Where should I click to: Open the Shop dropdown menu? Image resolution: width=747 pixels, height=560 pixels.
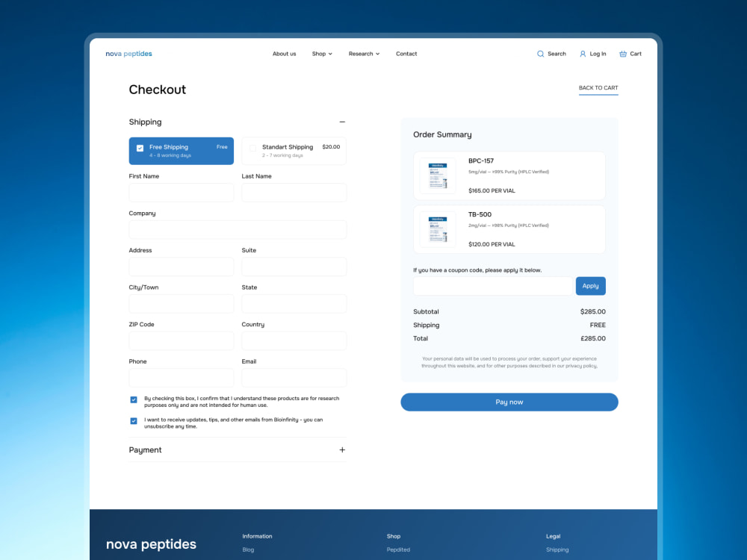point(322,54)
